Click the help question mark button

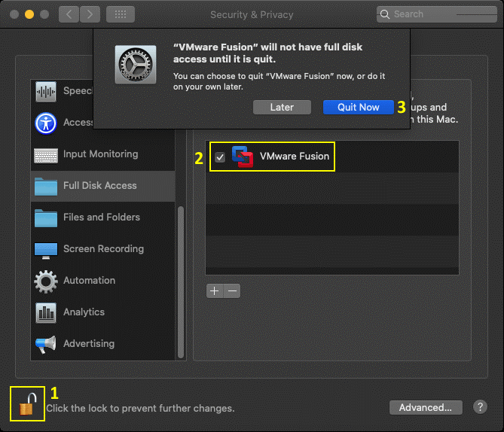480,407
